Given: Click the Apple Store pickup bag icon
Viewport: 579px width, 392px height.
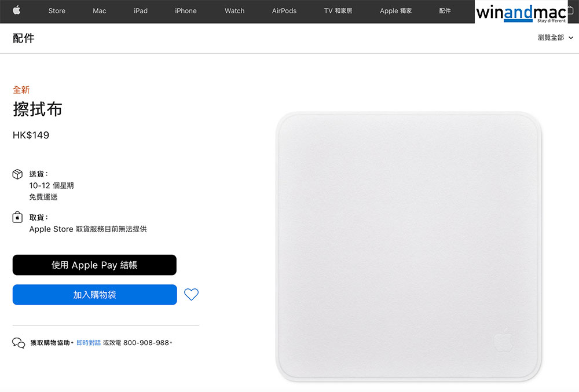Looking at the screenshot, I should [17, 217].
